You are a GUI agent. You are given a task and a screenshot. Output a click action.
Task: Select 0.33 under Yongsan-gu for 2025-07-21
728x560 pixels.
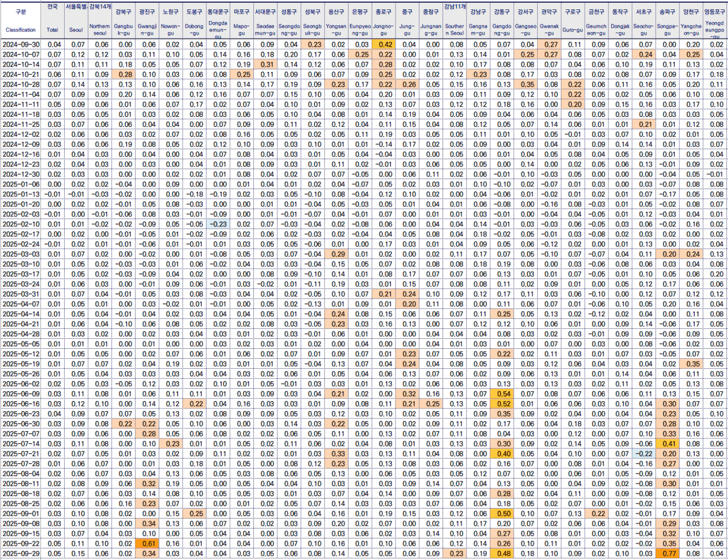tap(336, 453)
